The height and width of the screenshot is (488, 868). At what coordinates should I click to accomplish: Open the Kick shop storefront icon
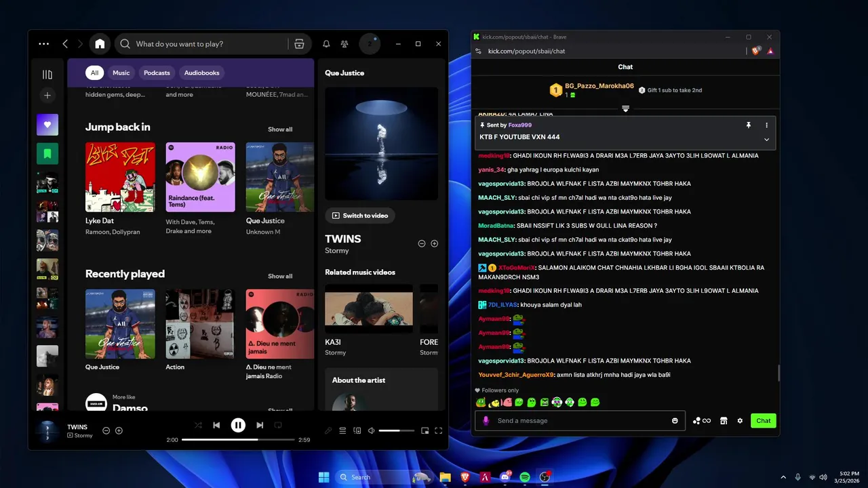coord(724,421)
